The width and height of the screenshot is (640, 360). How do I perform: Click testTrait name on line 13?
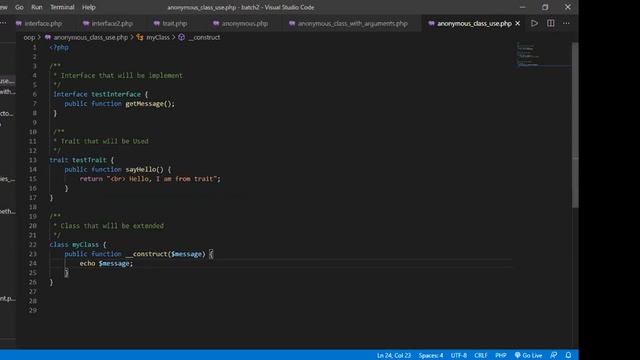tap(89, 160)
